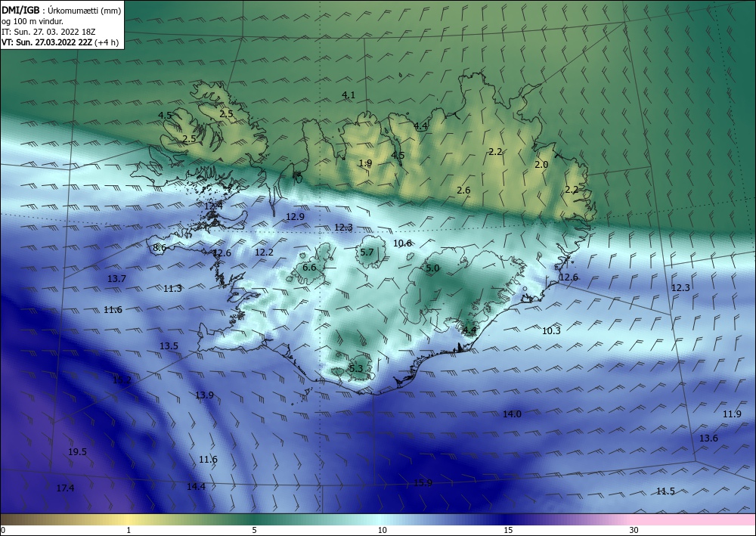Click the color scale tick labeled 1

point(129,530)
